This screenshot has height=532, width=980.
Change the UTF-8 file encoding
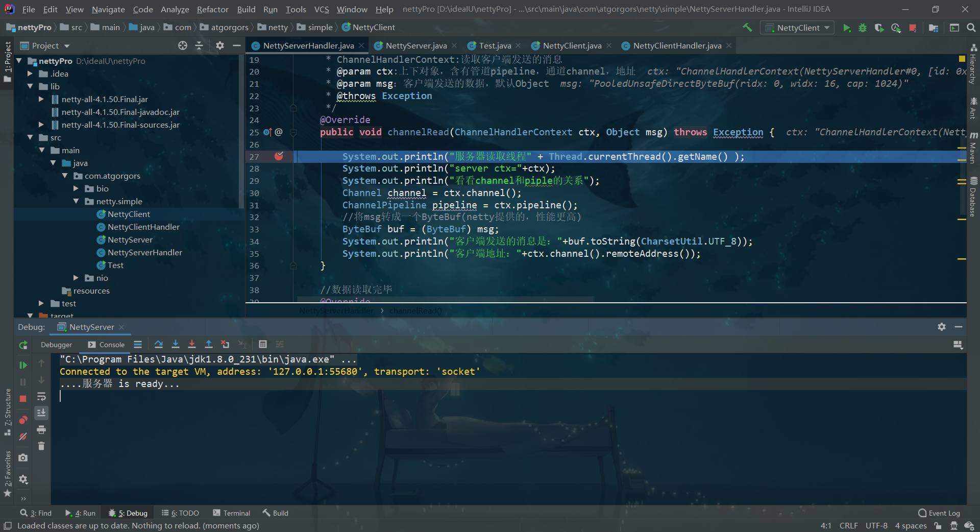[x=876, y=525]
